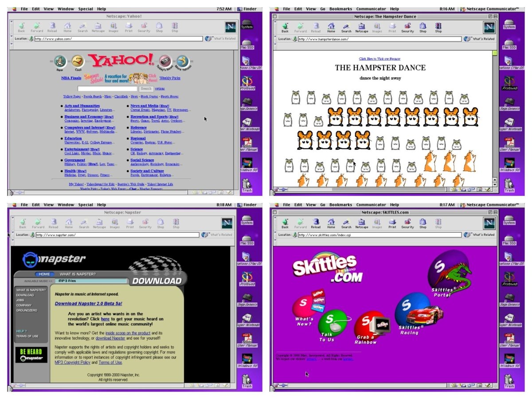532x399 pixels.
Task: Click Home icon in Skittles window toolbar
Action: [331, 223]
